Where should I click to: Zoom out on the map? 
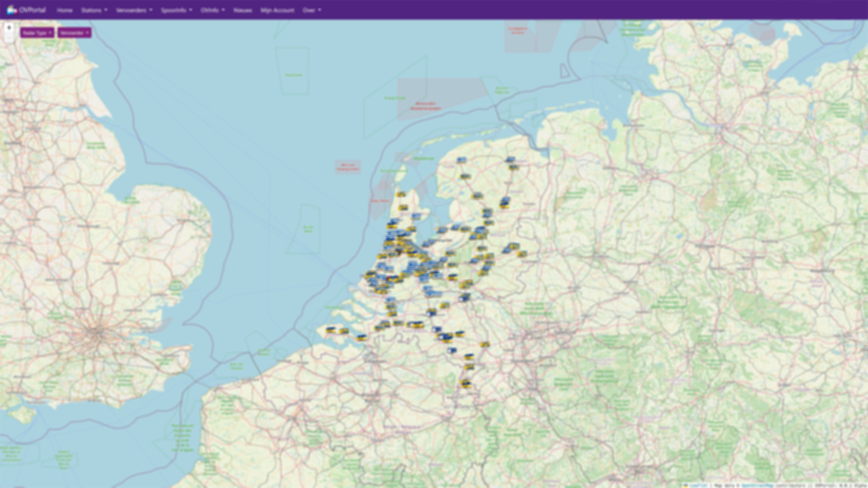[9, 38]
